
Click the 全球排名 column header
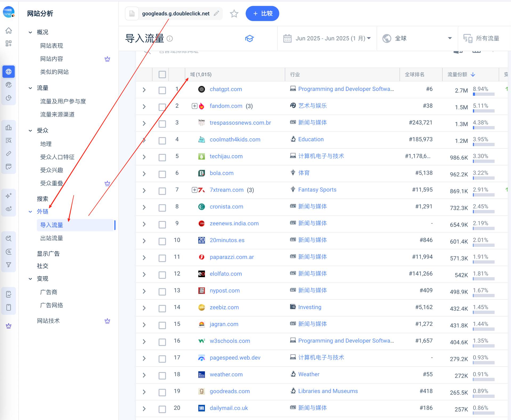(x=414, y=74)
